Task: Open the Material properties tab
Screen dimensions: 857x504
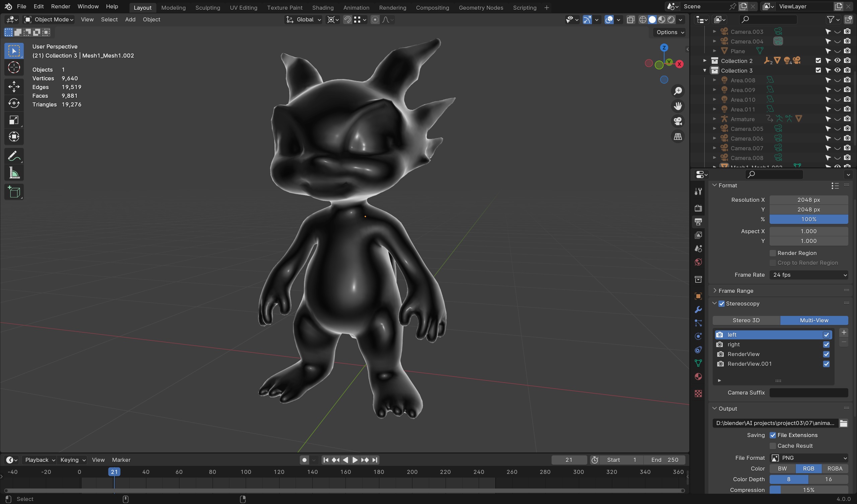Action: (698, 376)
